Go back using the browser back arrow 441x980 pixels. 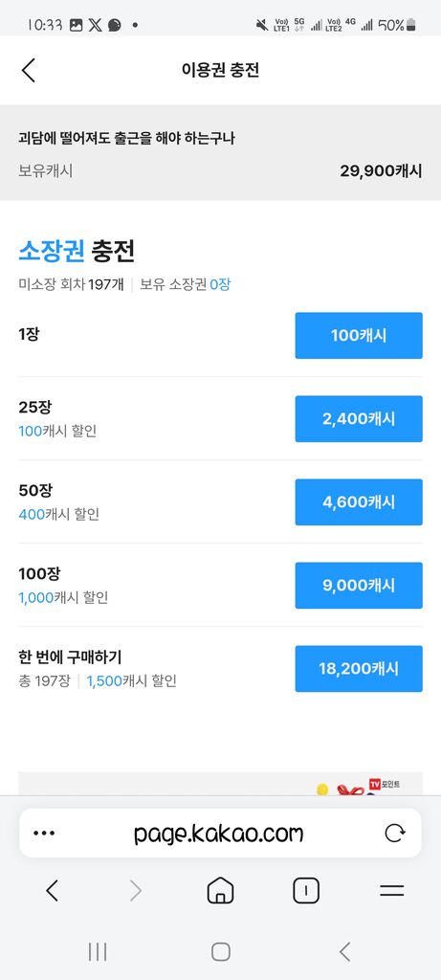tap(52, 890)
